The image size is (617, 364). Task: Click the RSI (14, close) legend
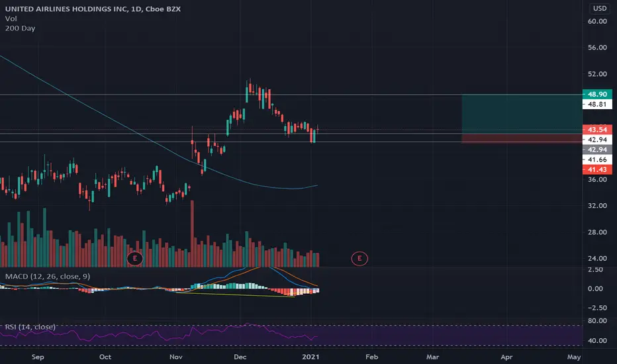pyautogui.click(x=30, y=327)
